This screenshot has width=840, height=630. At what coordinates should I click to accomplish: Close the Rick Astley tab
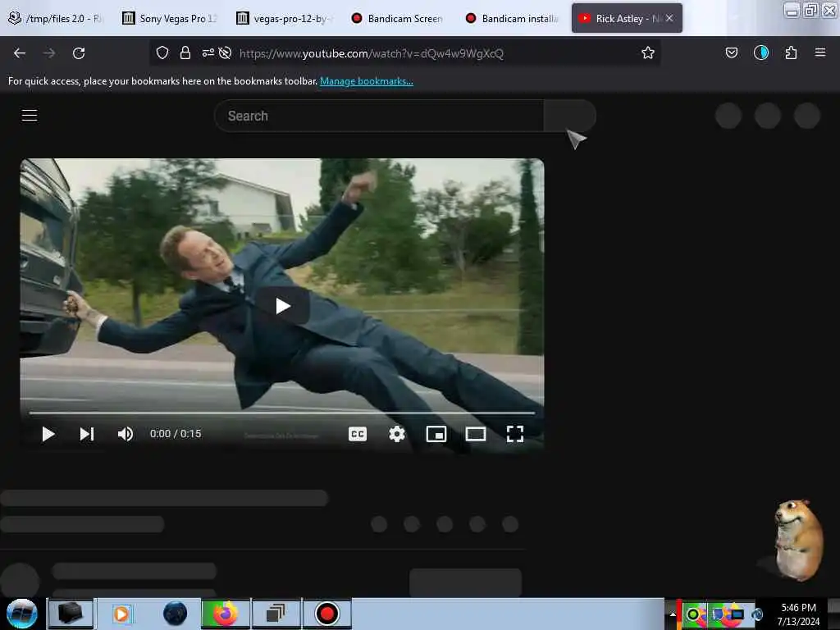tap(669, 18)
